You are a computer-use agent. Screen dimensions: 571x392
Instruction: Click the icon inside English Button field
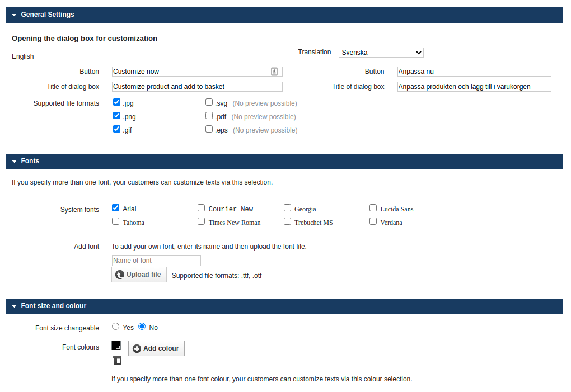pyautogui.click(x=274, y=72)
